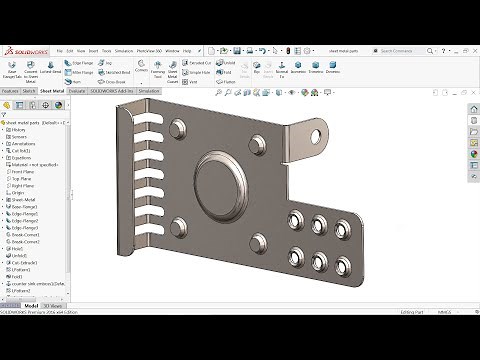Choose the Sketched Bend tool
Image resolution: width=480 pixels, height=360 pixels.
tap(114, 72)
